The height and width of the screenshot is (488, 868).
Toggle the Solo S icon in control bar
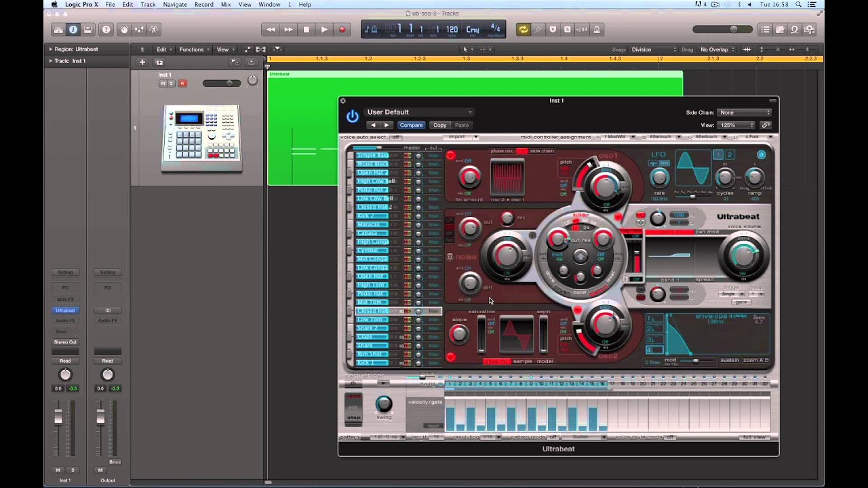pos(568,30)
